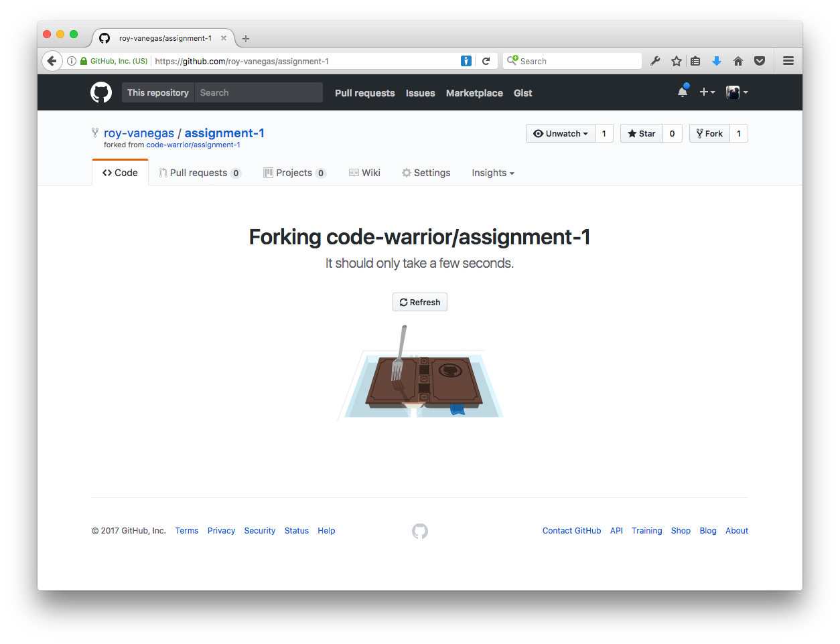
Task: Open the user avatar menu
Action: [737, 92]
